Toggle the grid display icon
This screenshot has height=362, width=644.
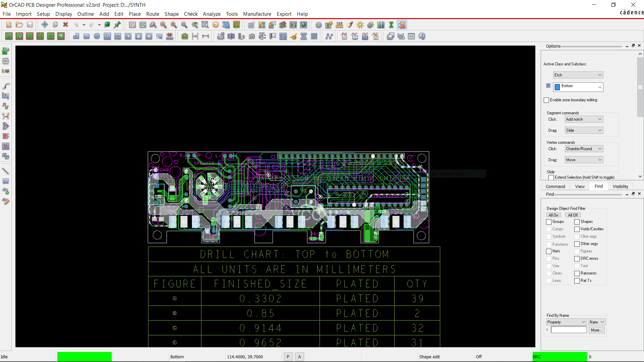point(251,25)
